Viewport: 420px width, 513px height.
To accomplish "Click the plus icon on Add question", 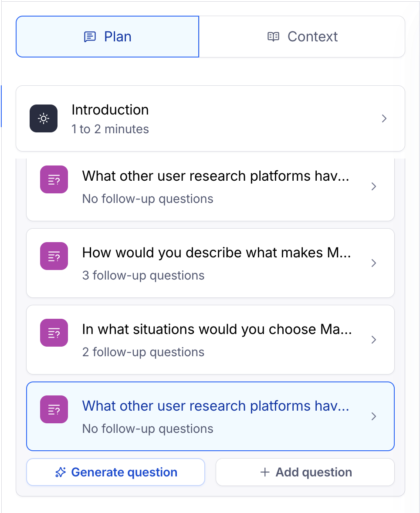I will (264, 472).
